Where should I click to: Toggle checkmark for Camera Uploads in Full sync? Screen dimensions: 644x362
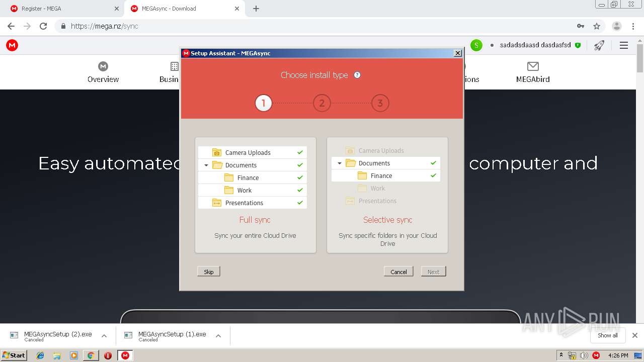(300, 152)
